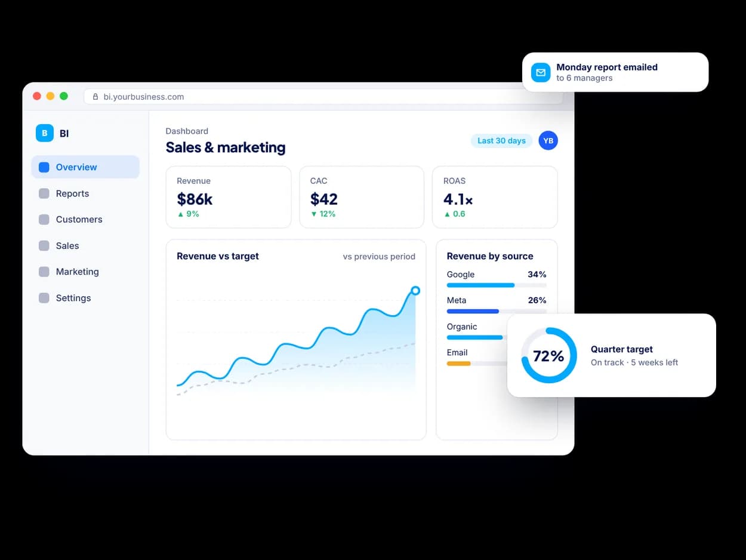This screenshot has height=560, width=746.
Task: Click the endpoint marker on revenue chart
Action: 415,291
